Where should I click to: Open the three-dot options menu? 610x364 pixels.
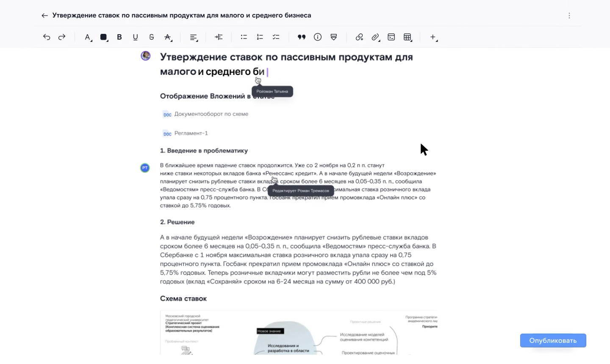[569, 15]
